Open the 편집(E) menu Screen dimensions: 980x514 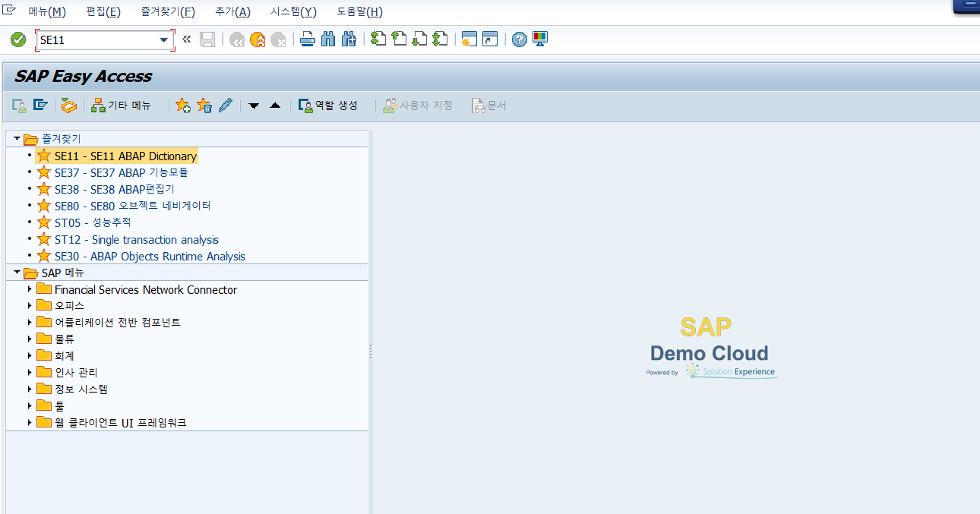click(103, 11)
